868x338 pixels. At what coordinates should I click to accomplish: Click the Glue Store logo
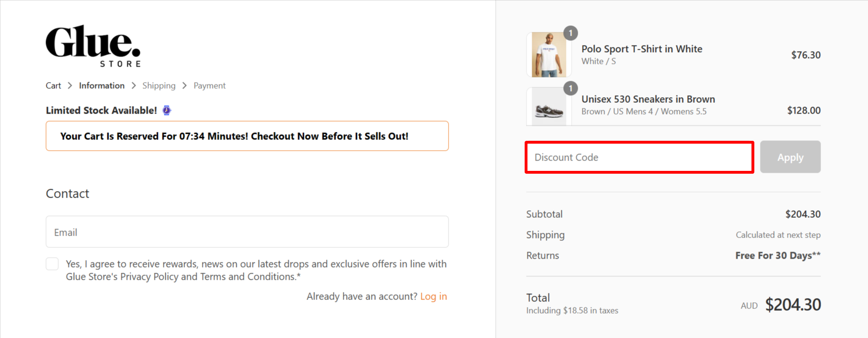click(93, 45)
